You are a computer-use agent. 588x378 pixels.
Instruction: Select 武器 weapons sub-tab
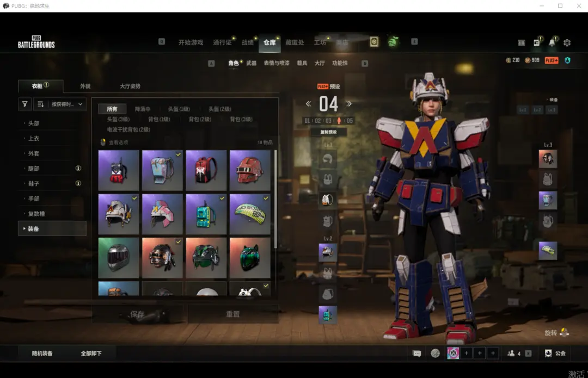[x=251, y=63]
